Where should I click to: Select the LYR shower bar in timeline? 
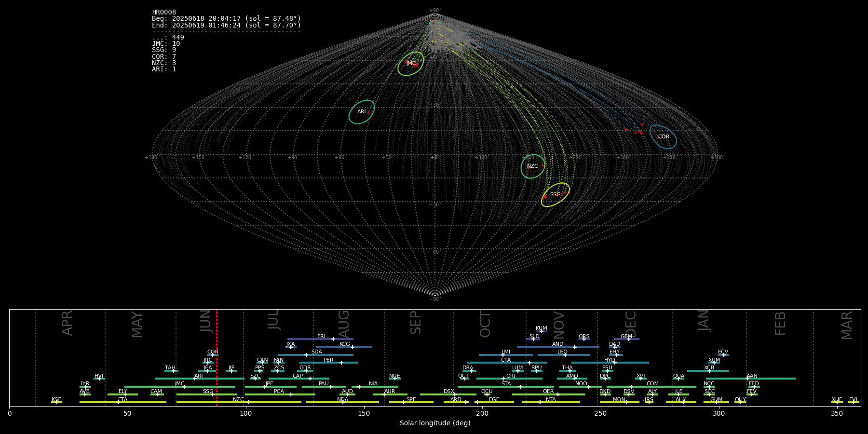(85, 387)
